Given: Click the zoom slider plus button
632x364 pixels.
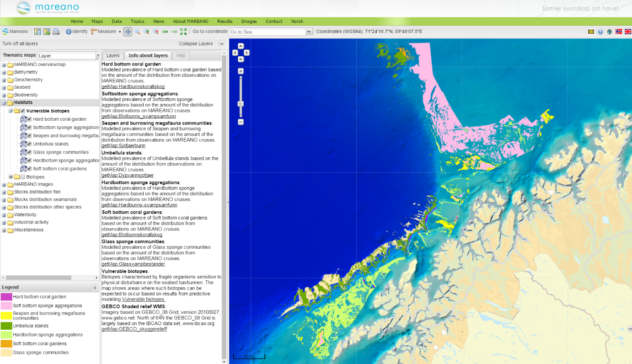Looking at the screenshot, I should click(x=241, y=71).
